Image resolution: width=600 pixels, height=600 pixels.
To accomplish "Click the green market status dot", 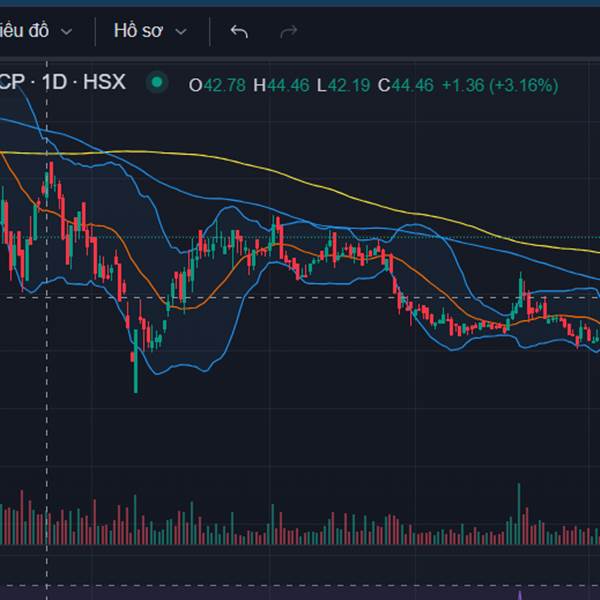I will [x=157, y=83].
